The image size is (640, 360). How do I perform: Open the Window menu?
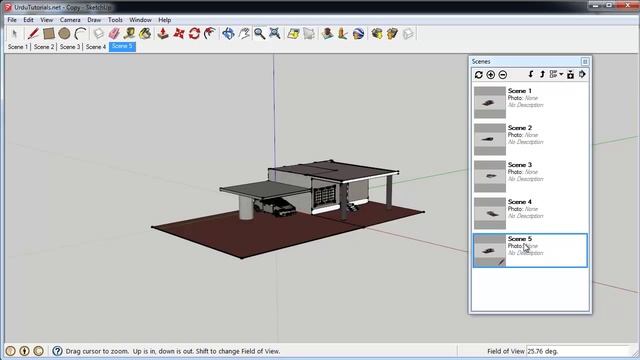tap(140, 20)
